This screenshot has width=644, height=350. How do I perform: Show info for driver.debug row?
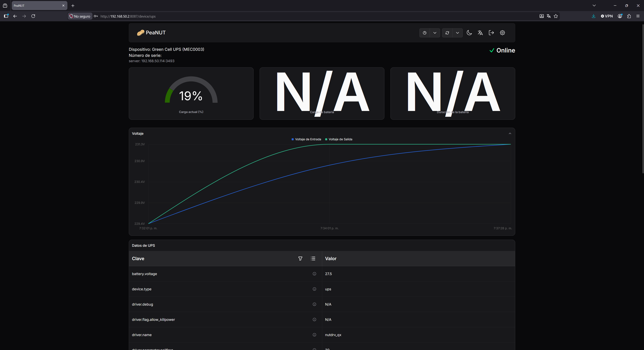(x=314, y=304)
